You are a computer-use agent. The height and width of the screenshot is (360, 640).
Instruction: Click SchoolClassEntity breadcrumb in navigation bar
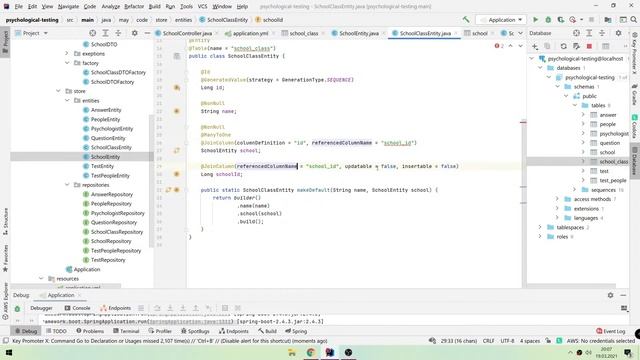tap(223, 20)
